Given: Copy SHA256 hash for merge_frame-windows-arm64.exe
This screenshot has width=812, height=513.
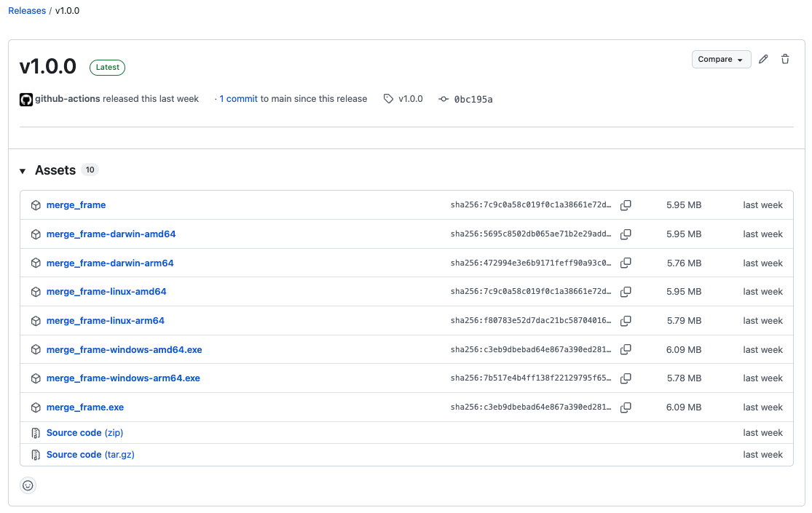Looking at the screenshot, I should [626, 378].
